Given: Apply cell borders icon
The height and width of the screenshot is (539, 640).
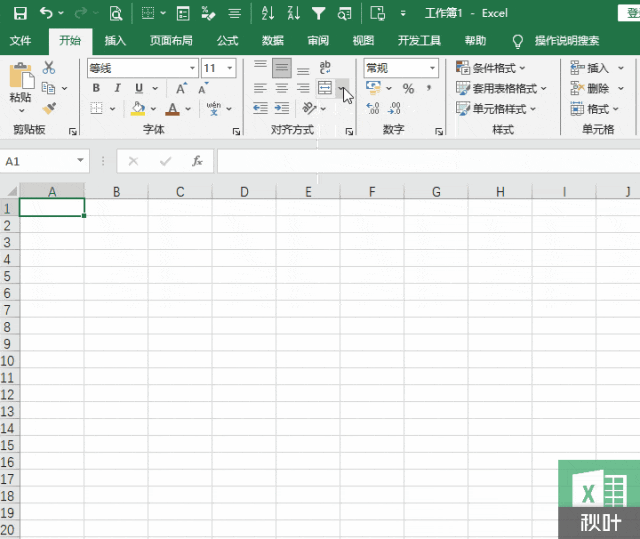Looking at the screenshot, I should [x=96, y=109].
